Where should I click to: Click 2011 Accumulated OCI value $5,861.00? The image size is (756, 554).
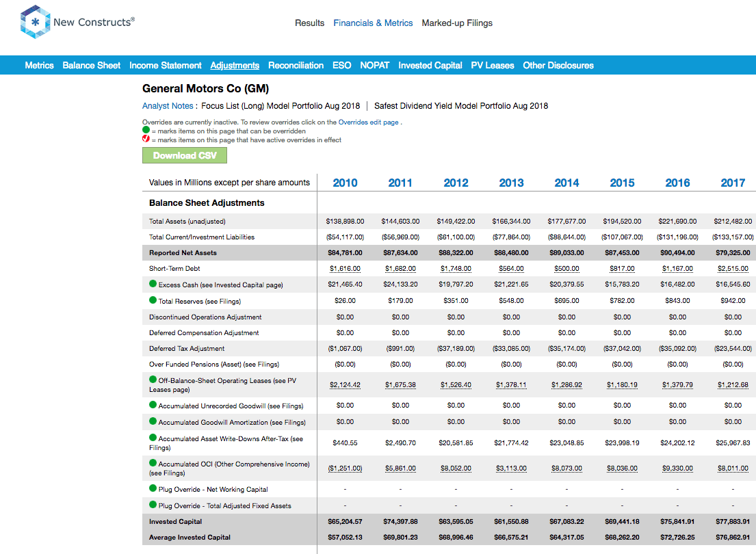[x=400, y=469]
